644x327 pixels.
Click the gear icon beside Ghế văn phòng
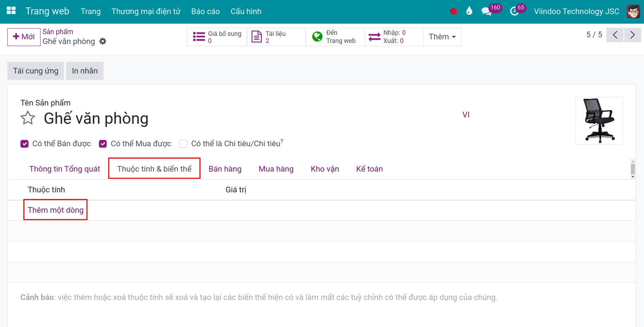click(x=103, y=41)
